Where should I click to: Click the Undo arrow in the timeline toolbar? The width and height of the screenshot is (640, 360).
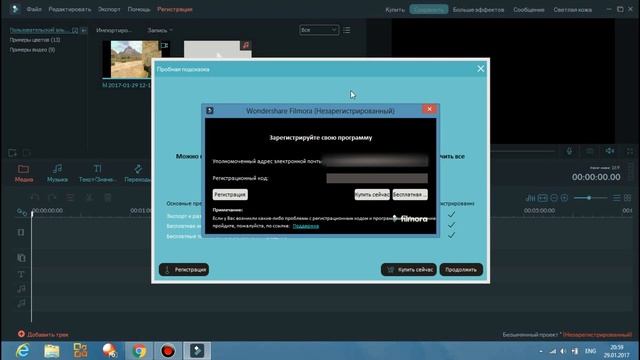pyautogui.click(x=35, y=198)
